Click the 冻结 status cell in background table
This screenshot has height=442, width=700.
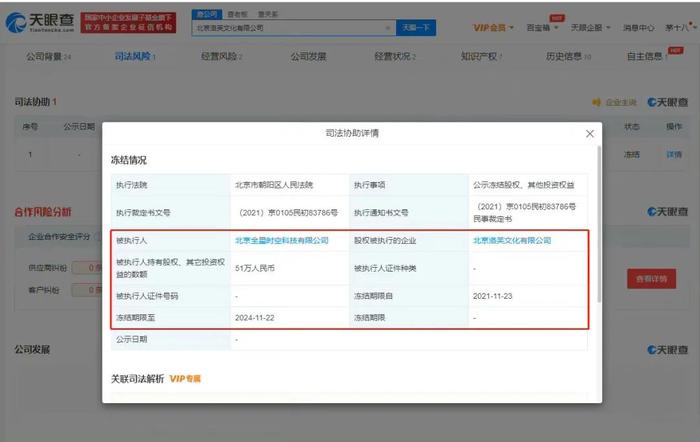pos(632,154)
